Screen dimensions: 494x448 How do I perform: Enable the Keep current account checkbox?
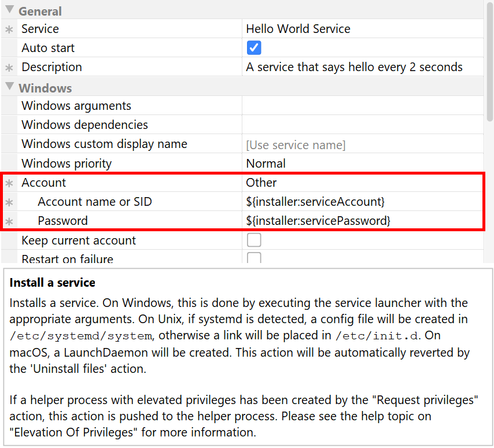tap(254, 240)
